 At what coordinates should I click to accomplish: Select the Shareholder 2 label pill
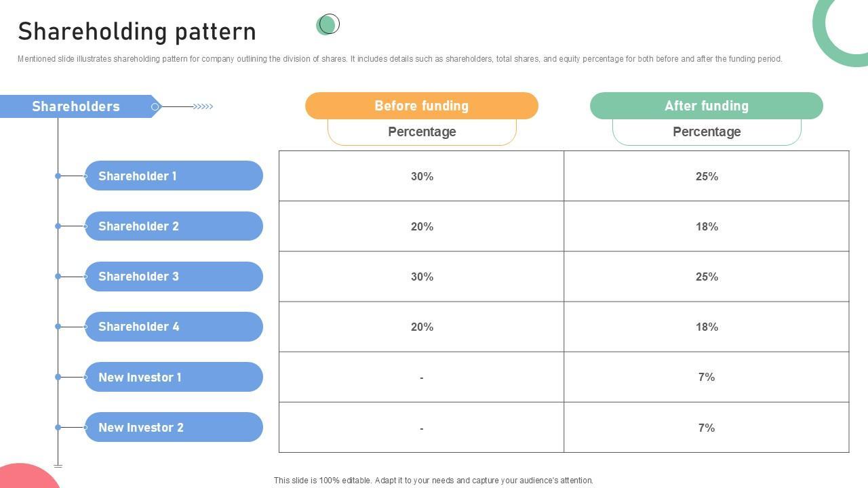click(x=174, y=226)
